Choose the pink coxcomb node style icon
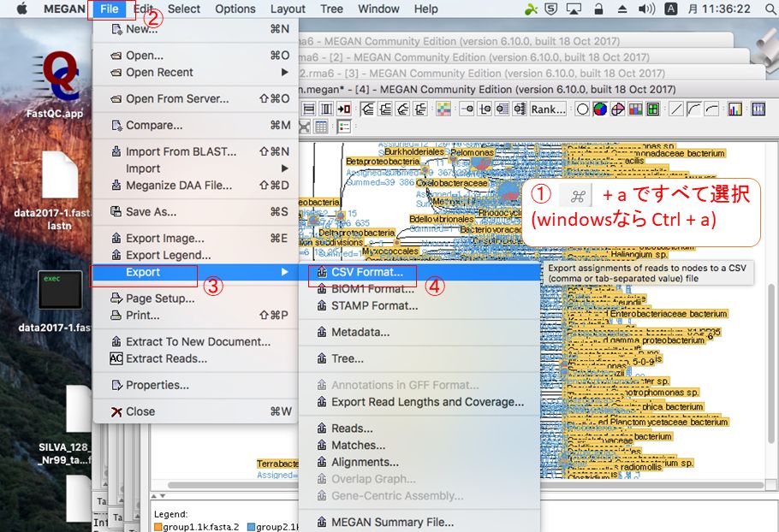This screenshot has height=532, width=779. [x=617, y=109]
